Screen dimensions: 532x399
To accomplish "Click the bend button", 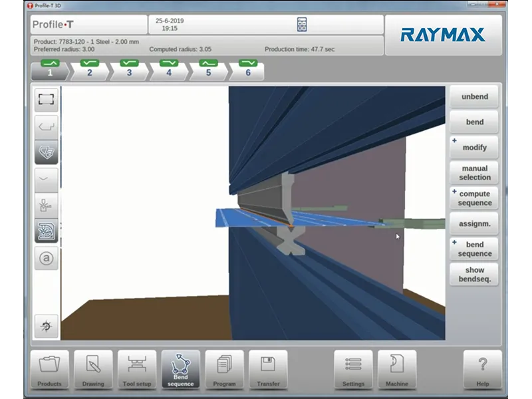I will click(474, 122).
